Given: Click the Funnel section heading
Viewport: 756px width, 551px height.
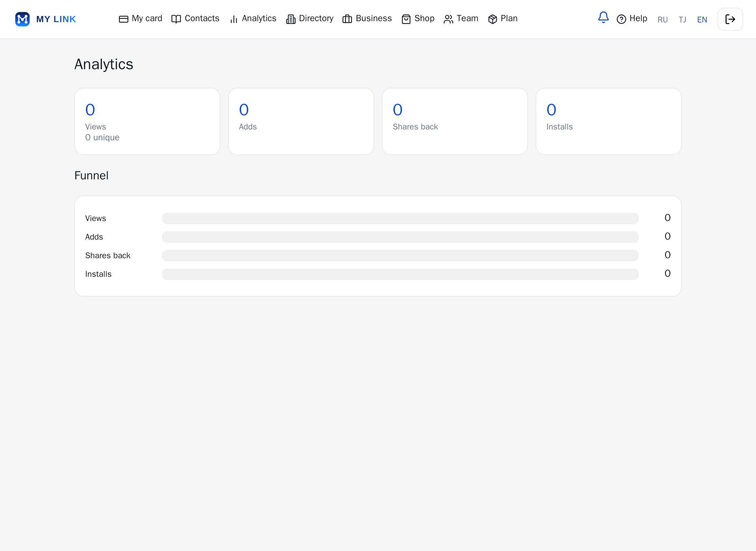Looking at the screenshot, I should [91, 176].
